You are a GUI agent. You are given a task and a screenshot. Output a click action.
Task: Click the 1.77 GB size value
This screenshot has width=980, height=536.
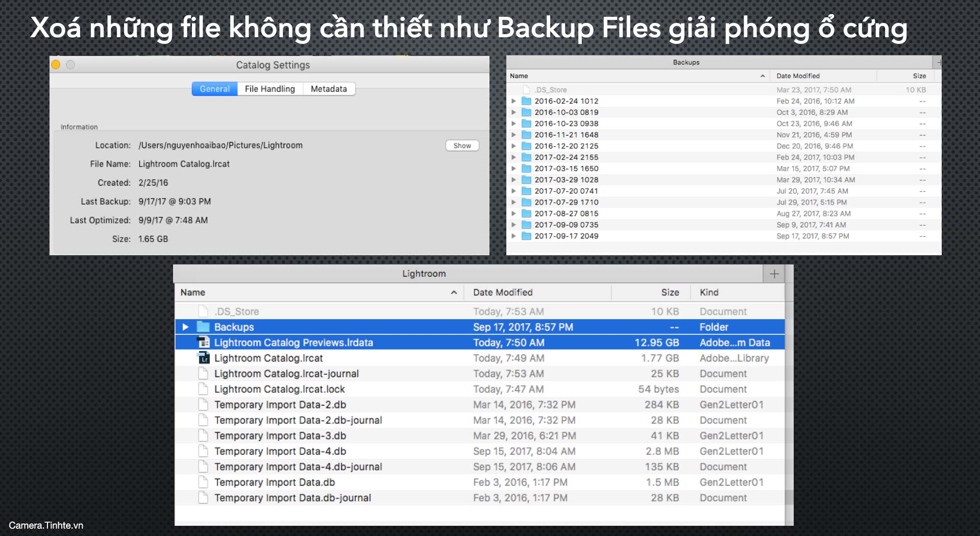[x=660, y=358]
